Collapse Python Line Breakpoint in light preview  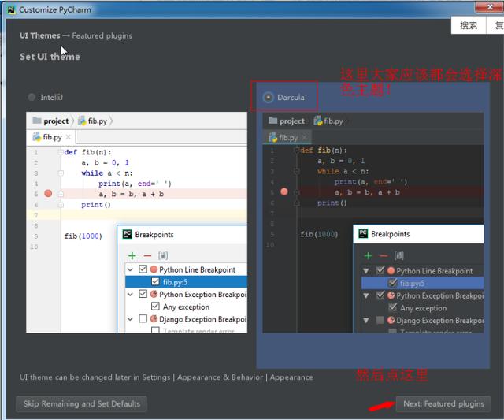130,269
